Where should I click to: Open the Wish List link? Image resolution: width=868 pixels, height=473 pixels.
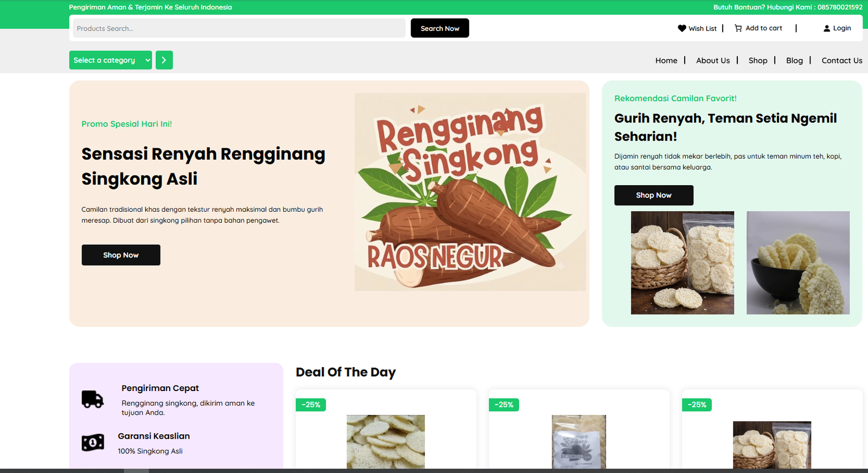click(x=703, y=28)
